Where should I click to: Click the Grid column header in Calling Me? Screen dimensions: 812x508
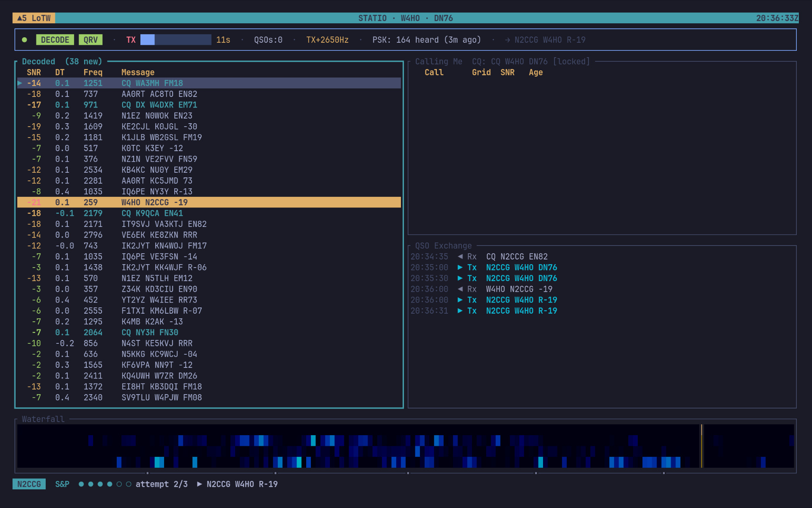tap(481, 72)
